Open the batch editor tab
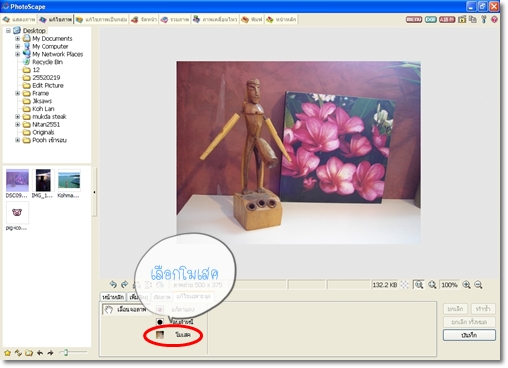 pyautogui.click(x=101, y=20)
